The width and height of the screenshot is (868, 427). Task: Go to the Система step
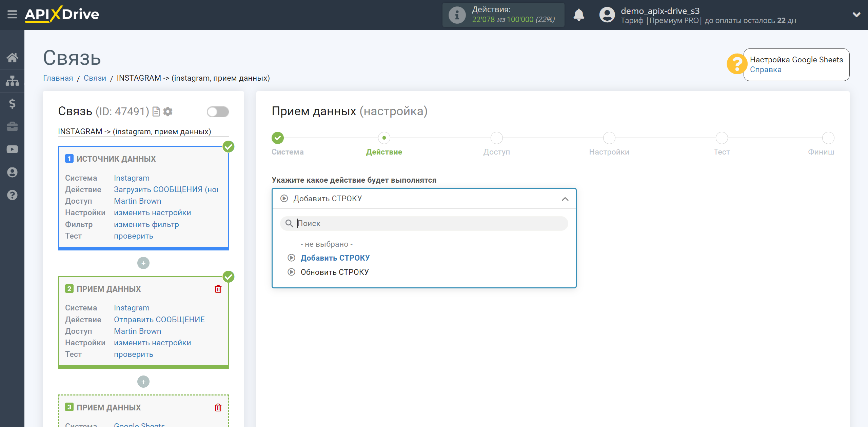(278, 138)
